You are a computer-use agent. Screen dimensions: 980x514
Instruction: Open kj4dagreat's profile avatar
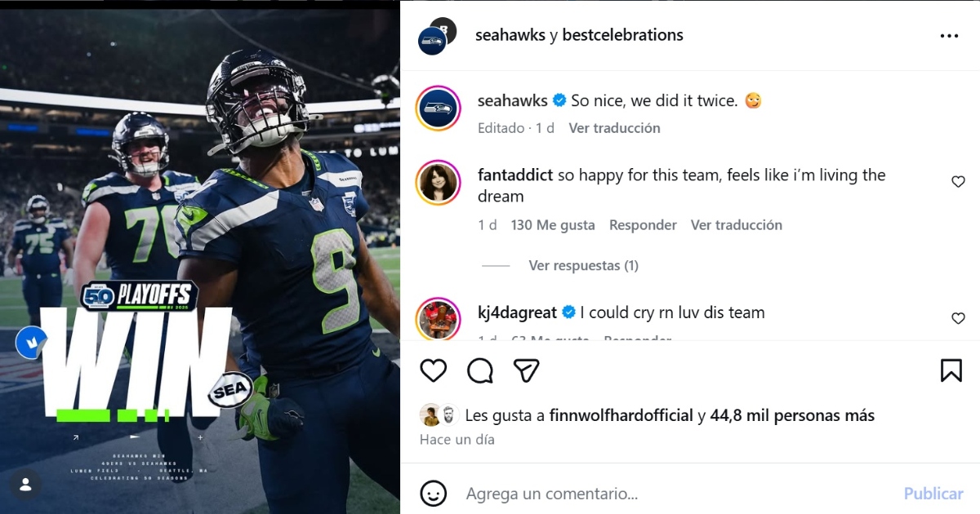click(439, 319)
